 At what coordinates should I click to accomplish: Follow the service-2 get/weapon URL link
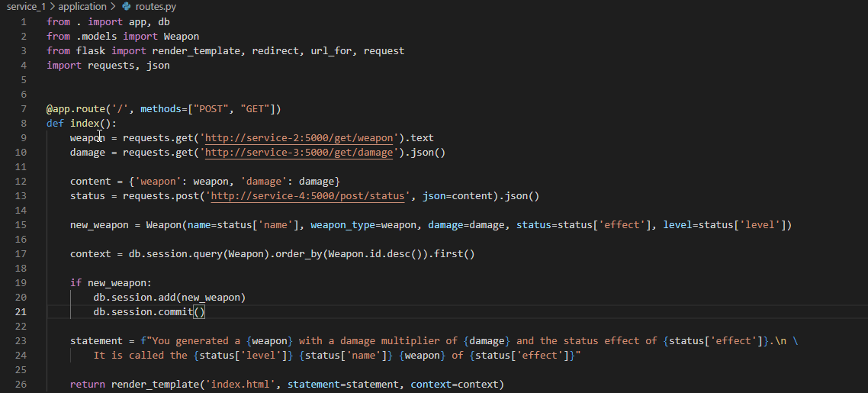[299, 138]
